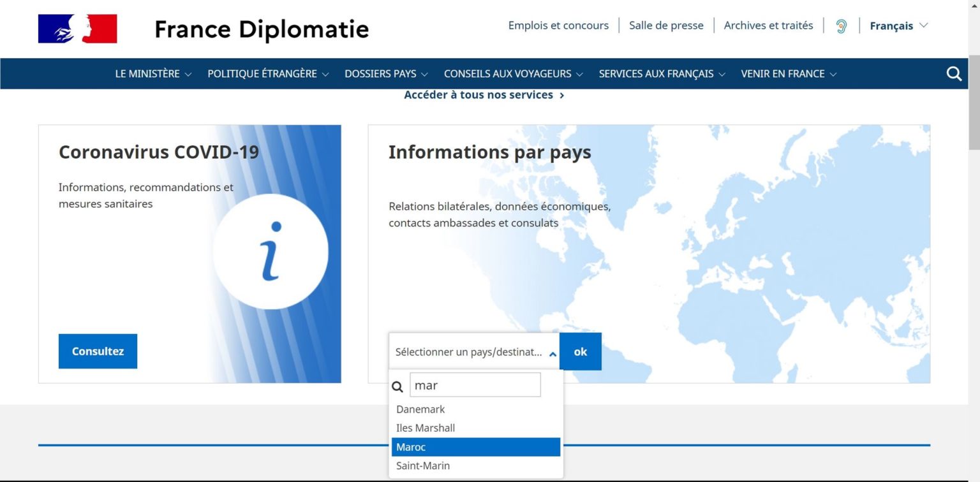
Task: Expand the Français language selector
Action: (x=898, y=26)
